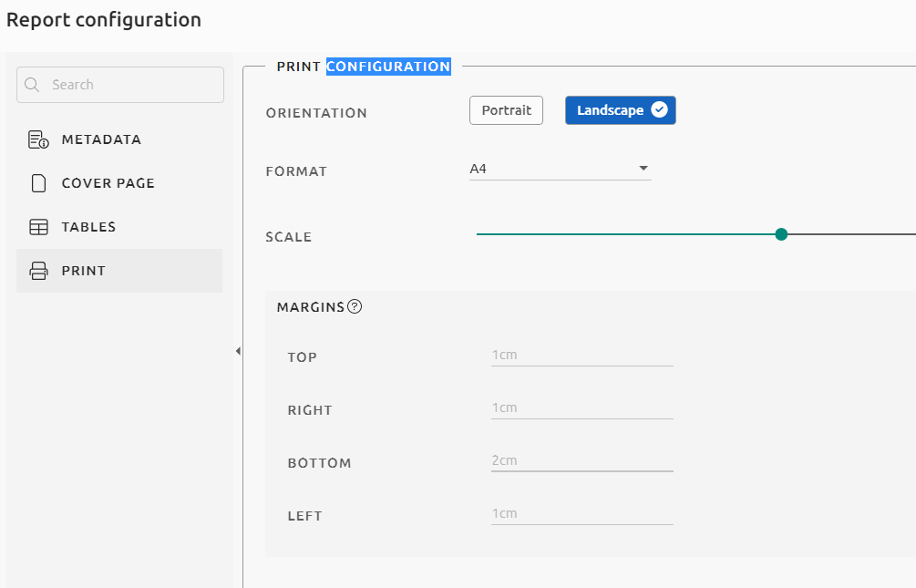Click the Format dropdown arrow
Screen dimensions: 916x588
coord(643,169)
